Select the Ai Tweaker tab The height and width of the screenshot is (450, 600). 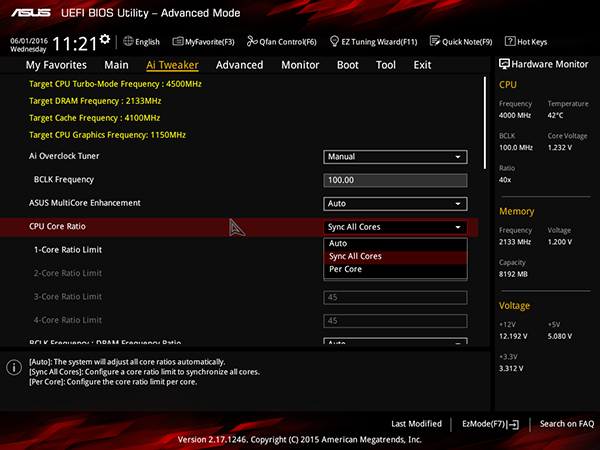tap(172, 65)
